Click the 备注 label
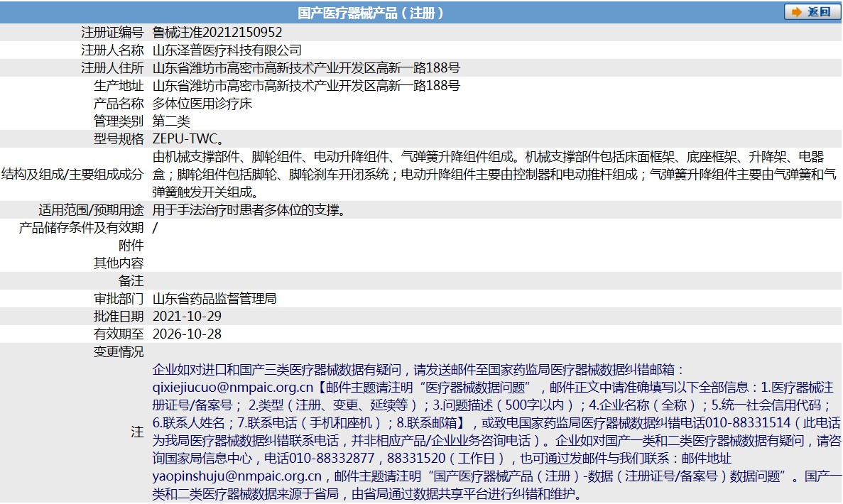 click(131, 280)
